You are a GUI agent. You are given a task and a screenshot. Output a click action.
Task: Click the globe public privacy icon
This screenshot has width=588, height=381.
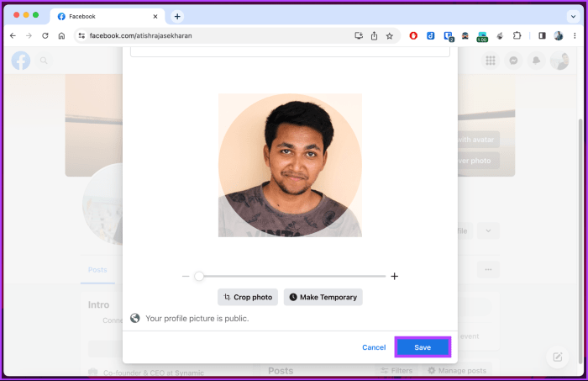pyautogui.click(x=135, y=318)
